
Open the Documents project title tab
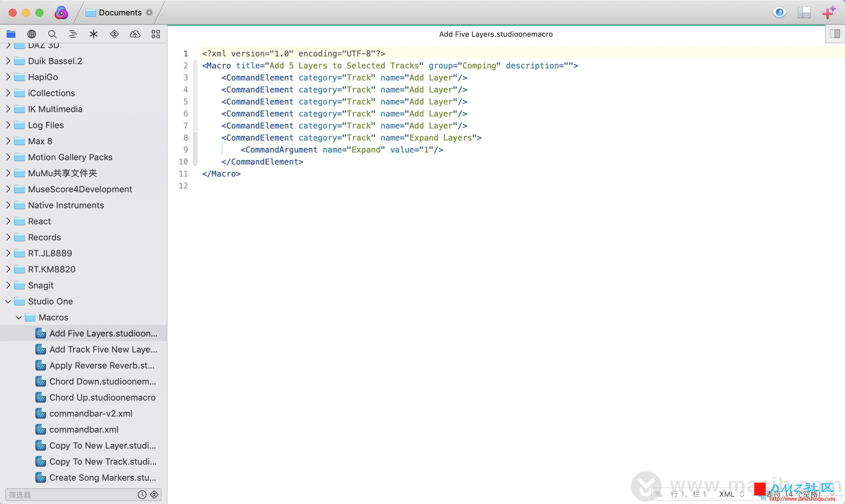click(x=120, y=13)
